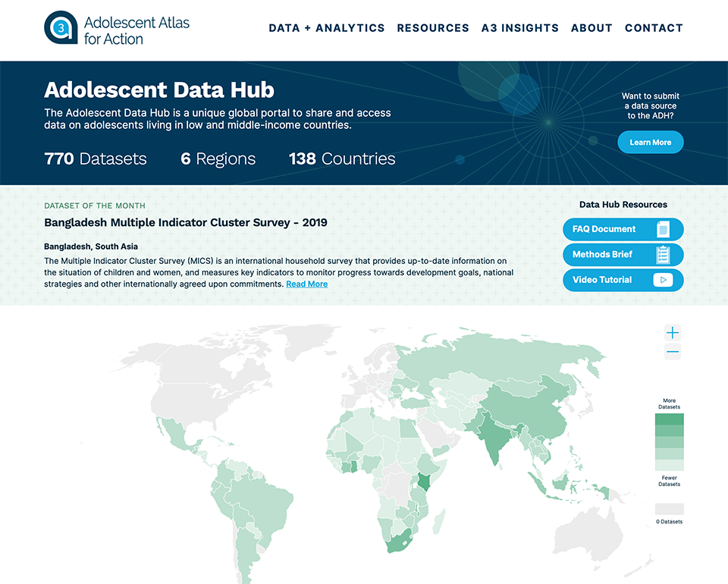Screen dimensions: 728x584
Task: Click the Bangladesh Multiple Indicator Cluster Survey title
Action: click(x=186, y=223)
